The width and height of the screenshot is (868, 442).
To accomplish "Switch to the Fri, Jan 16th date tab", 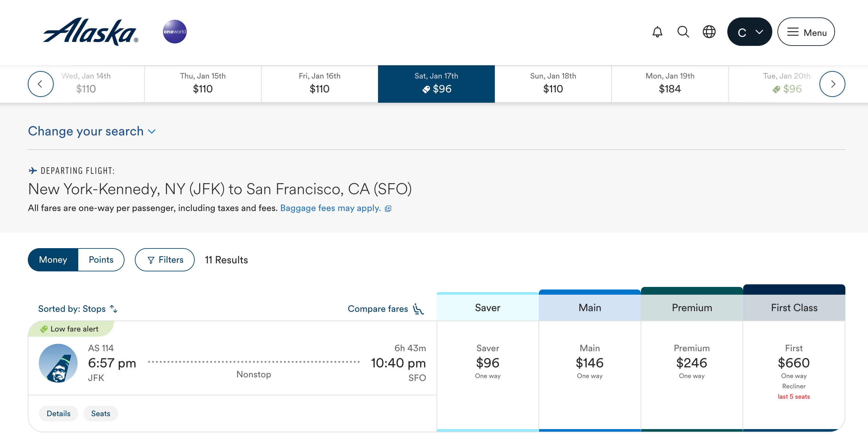I will 319,83.
